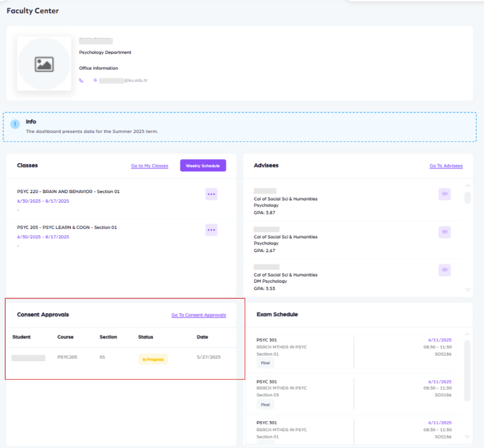Click the Exam Schedule scroll-up arrow
The width and height of the screenshot is (484, 448).
point(467,334)
